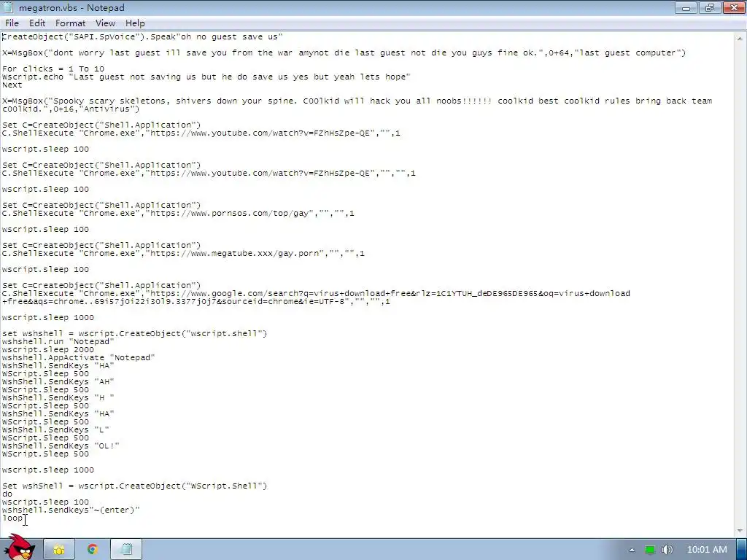Viewport: 747px width, 560px height.
Task: Click the 'loop' line at the end
Action: click(x=12, y=518)
